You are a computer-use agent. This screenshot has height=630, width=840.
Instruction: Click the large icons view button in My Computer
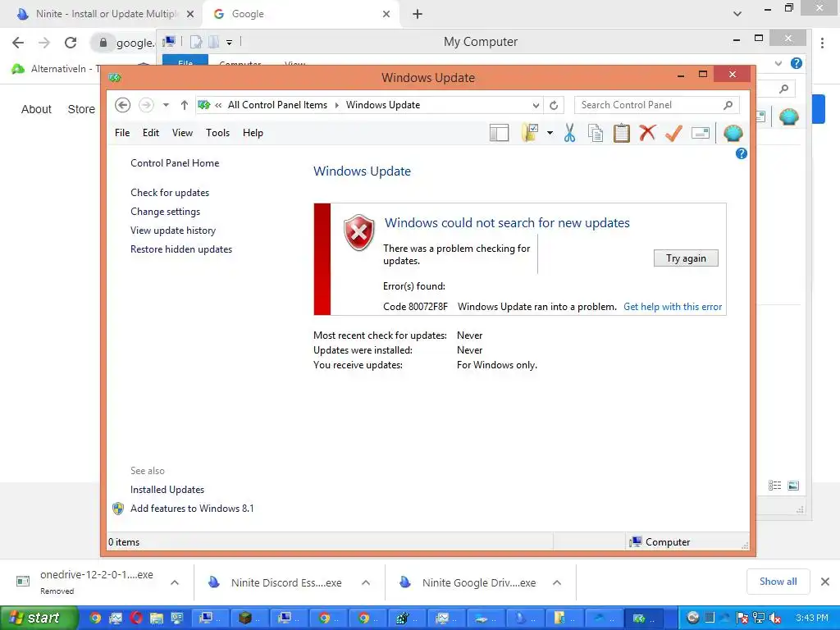click(x=793, y=486)
